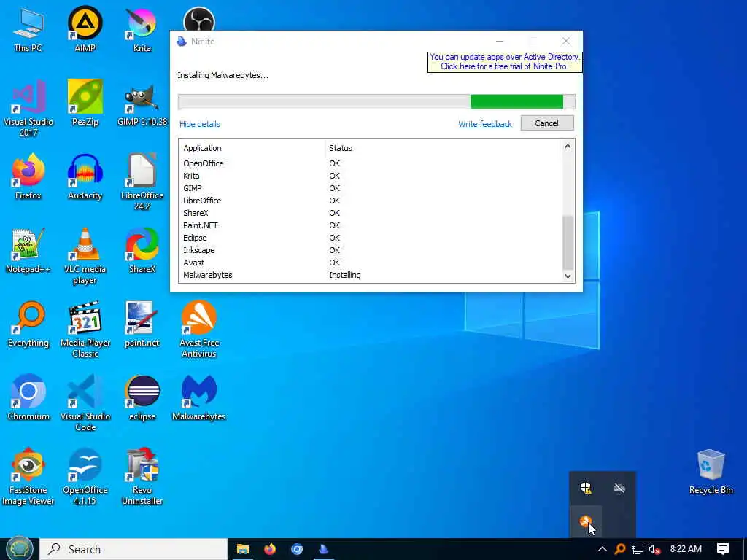
Task: Select the Krita desktop shortcut
Action: 142,29
